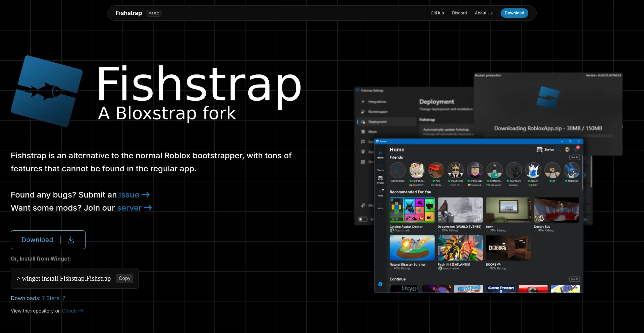Screen dimensions: 644x333
Task: Click the Roblox logo at sidebar bottom
Action: [x=380, y=284]
